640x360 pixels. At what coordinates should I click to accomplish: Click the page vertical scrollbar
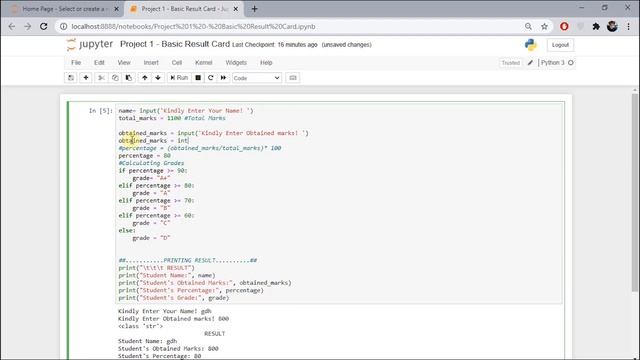(635, 192)
